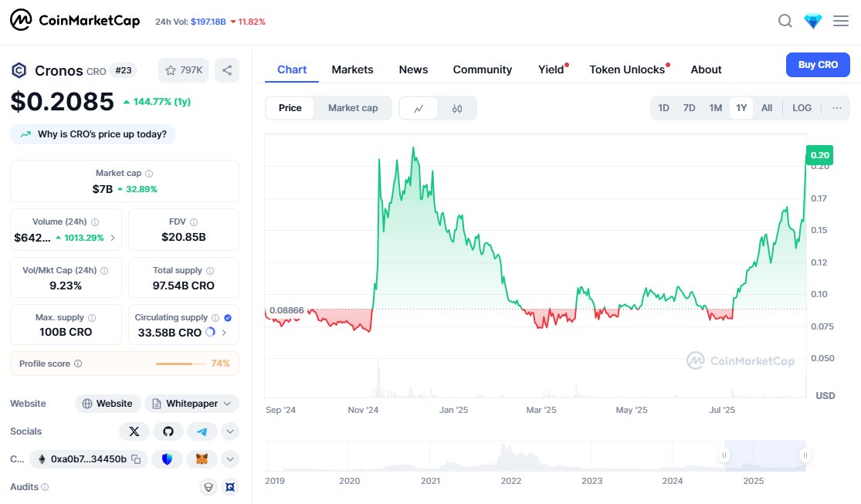Image resolution: width=861 pixels, height=504 pixels.
Task: Copy the contract address 0xa0b7...34450b
Action: (136, 459)
